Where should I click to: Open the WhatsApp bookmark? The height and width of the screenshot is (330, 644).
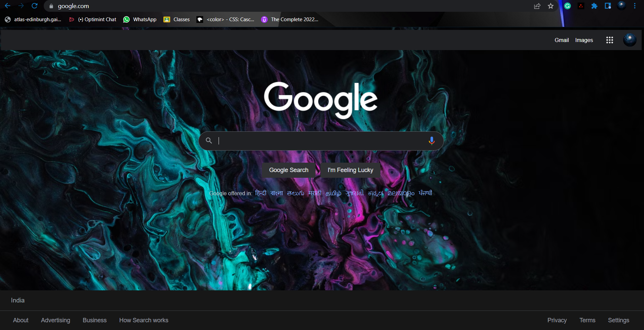click(x=140, y=19)
